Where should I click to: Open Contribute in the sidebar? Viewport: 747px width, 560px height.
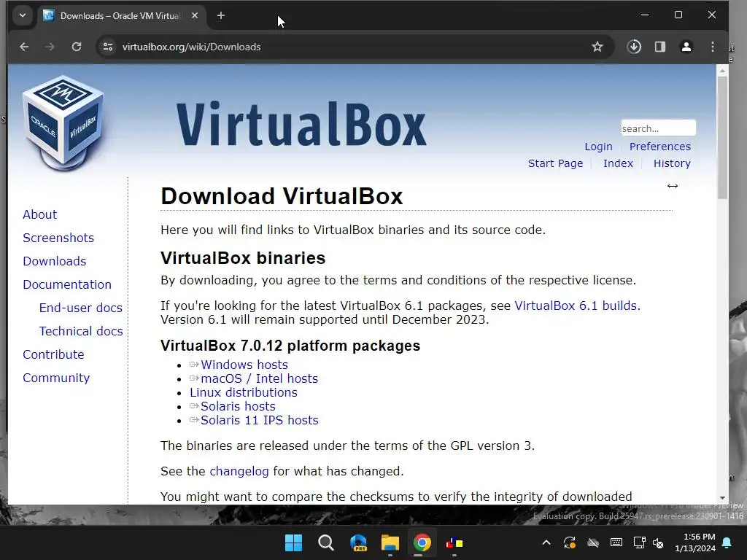point(53,354)
